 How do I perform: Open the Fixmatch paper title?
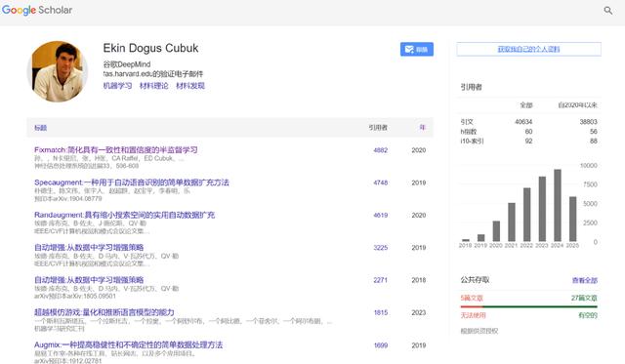[115, 150]
